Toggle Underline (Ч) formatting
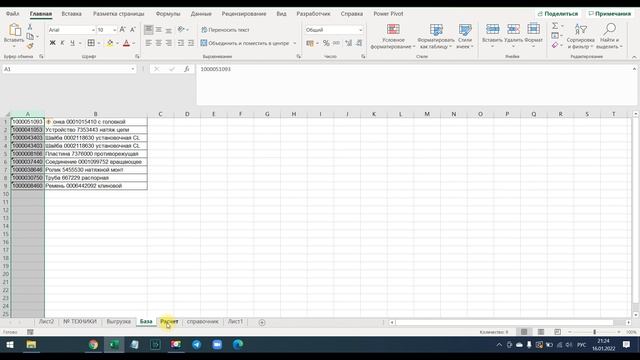Screen dimensions: 640x360 pos(72,43)
